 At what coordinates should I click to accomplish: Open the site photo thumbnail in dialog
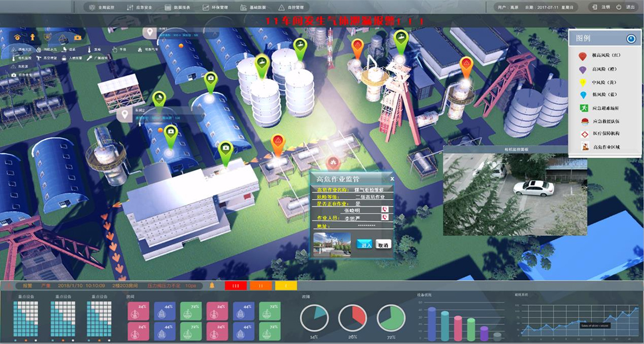pos(332,244)
